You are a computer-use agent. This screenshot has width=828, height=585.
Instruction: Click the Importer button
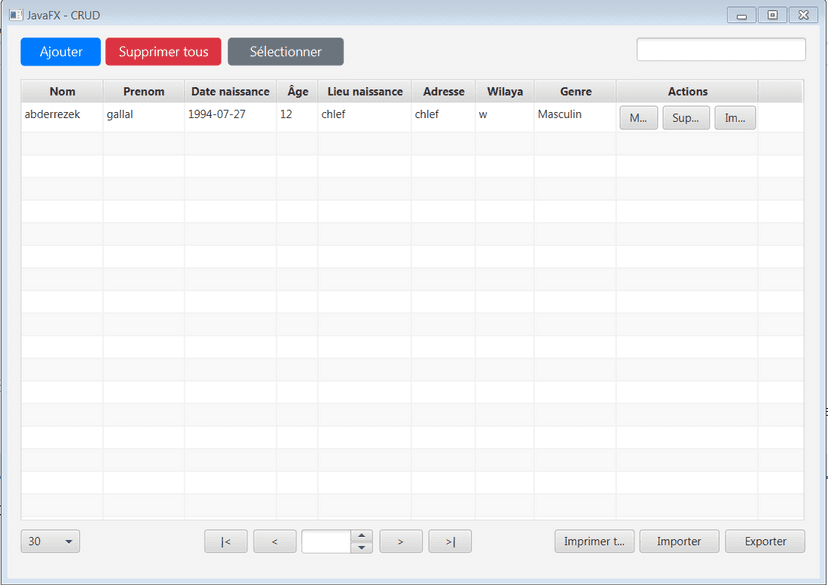pyautogui.click(x=679, y=541)
